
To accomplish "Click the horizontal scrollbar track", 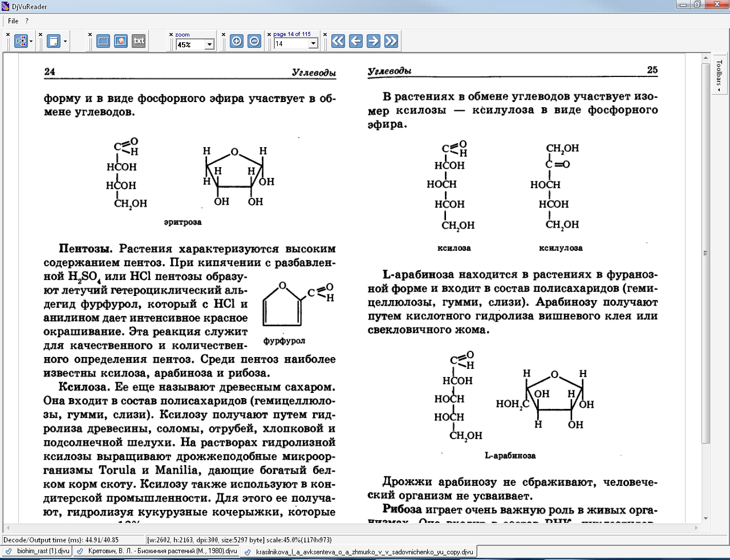I will [x=352, y=527].
